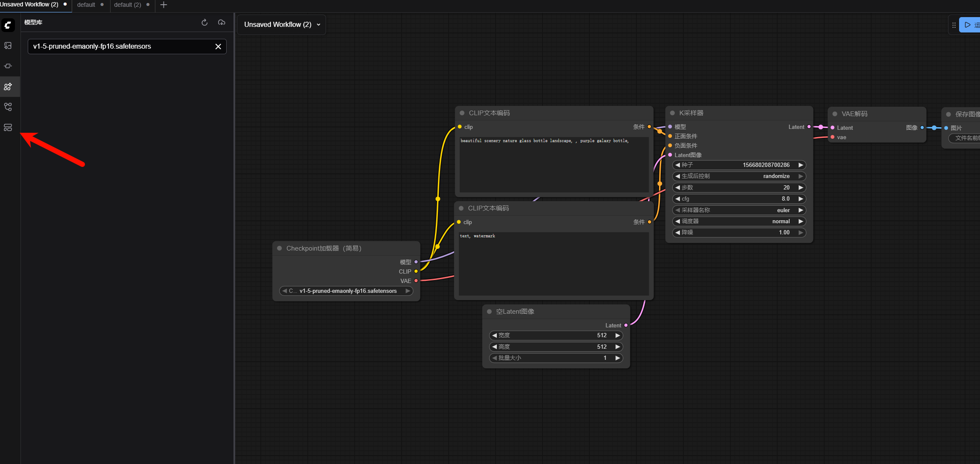Toggle collapse dot on VAE解码 node
The image size is (980, 464).
click(835, 114)
